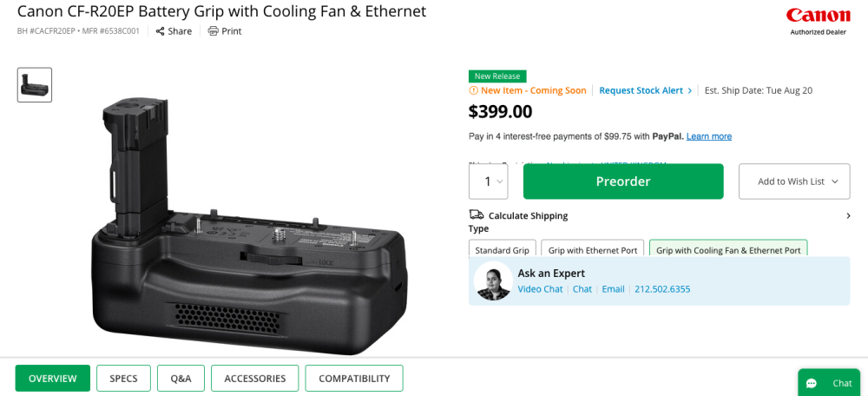
Task: Click the Print icon
Action: coord(214,31)
